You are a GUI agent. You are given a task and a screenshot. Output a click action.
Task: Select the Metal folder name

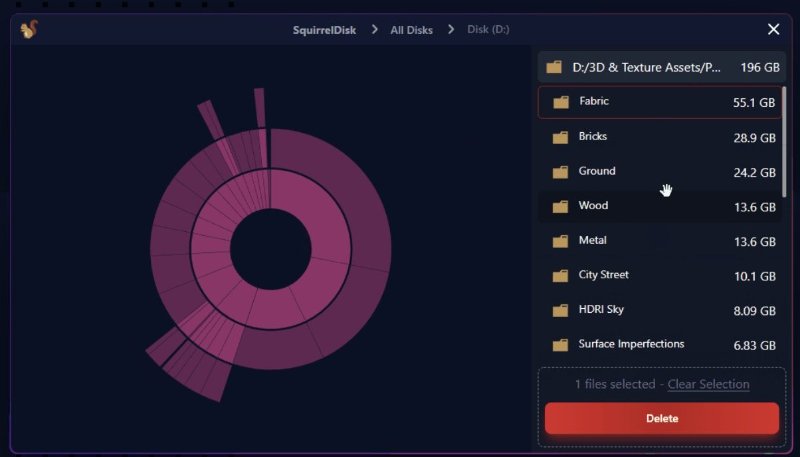(592, 240)
